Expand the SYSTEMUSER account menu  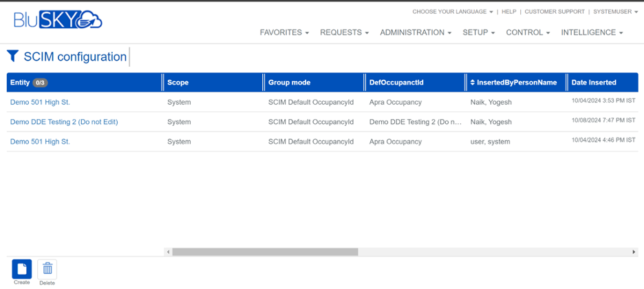[616, 12]
